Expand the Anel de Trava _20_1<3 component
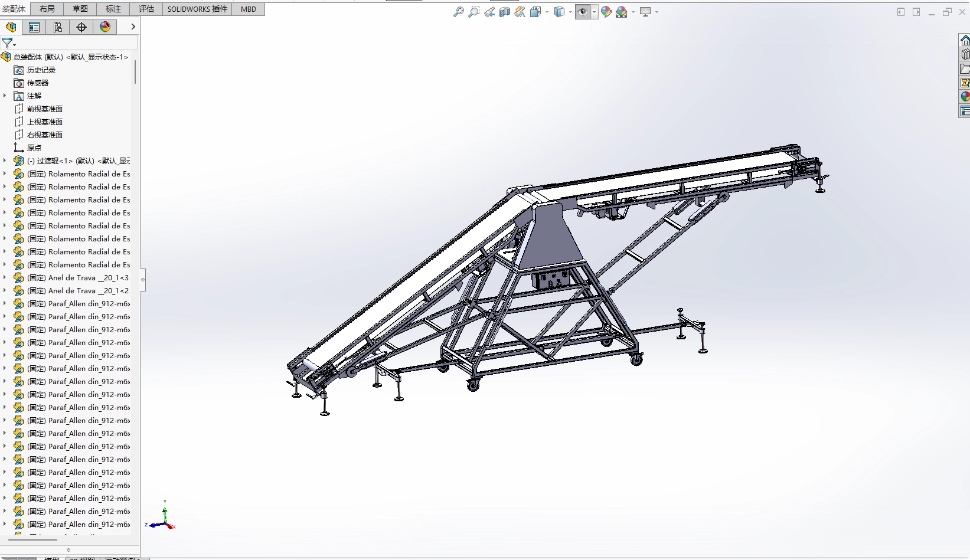This screenshot has width=970, height=560. point(5,277)
